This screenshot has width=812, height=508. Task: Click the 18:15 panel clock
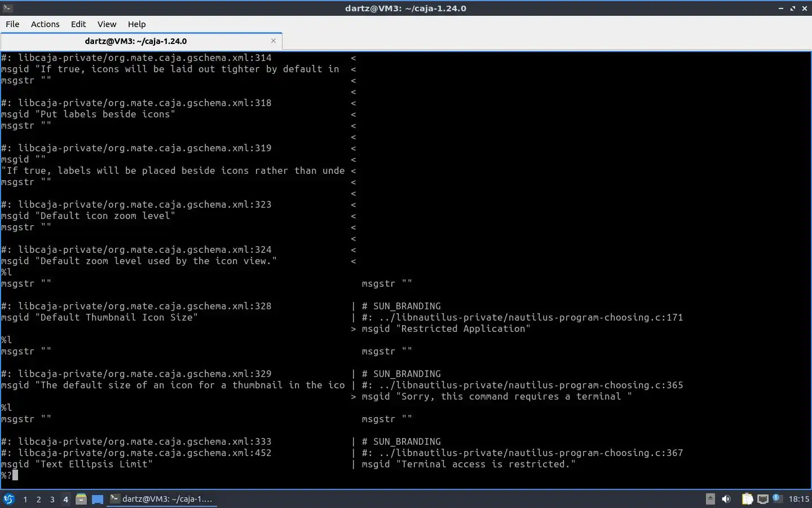[x=798, y=499]
